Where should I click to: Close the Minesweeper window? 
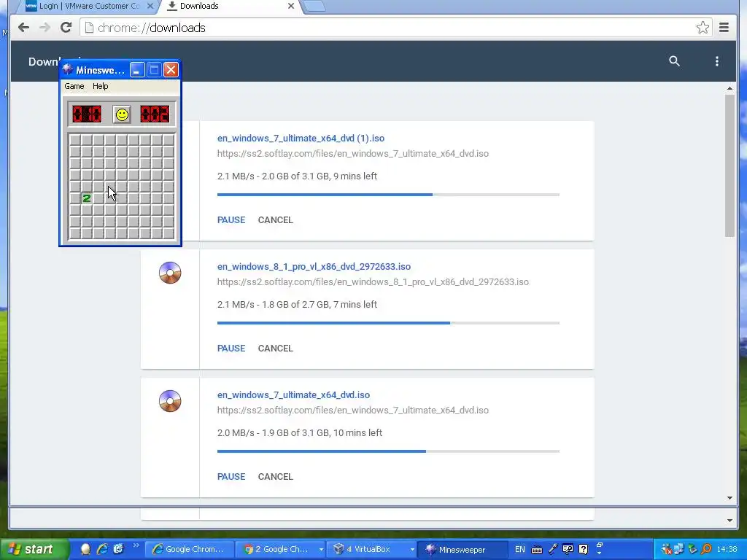coord(171,70)
